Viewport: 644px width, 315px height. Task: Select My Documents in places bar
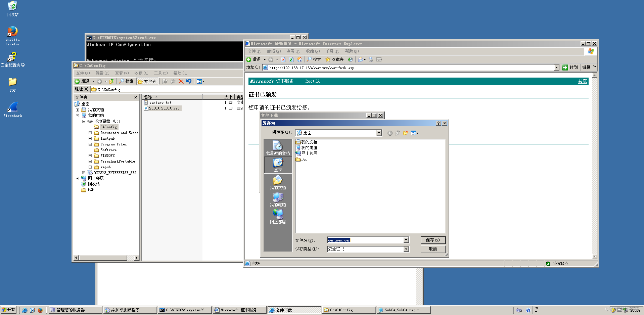[278, 182]
